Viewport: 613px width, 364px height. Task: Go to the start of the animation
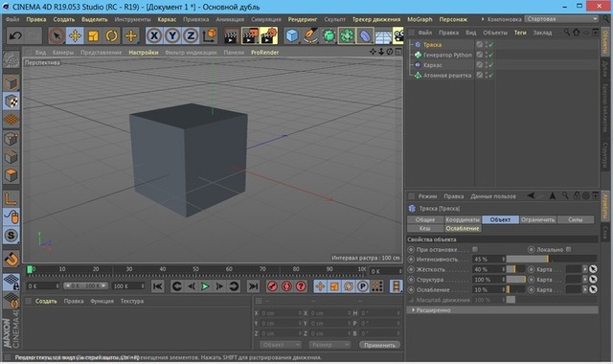157,286
